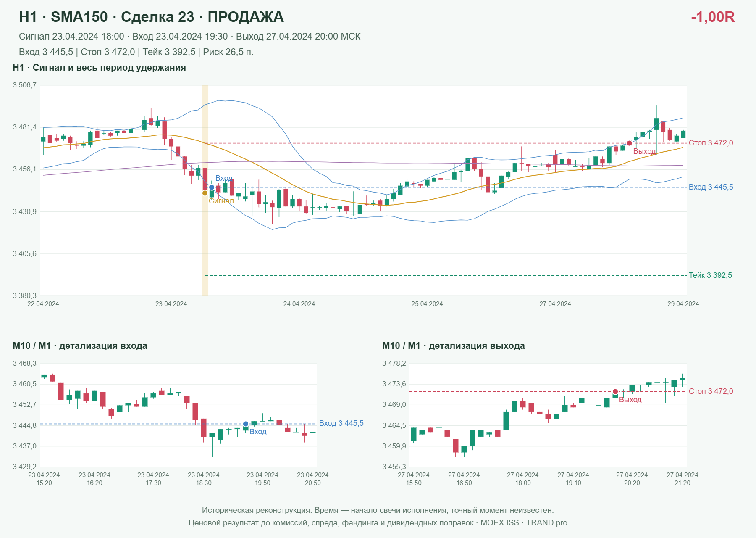This screenshot has width=756, height=538.
Task: Click heading 'M10 / M1 · детализация входа'
Action: (x=80, y=346)
